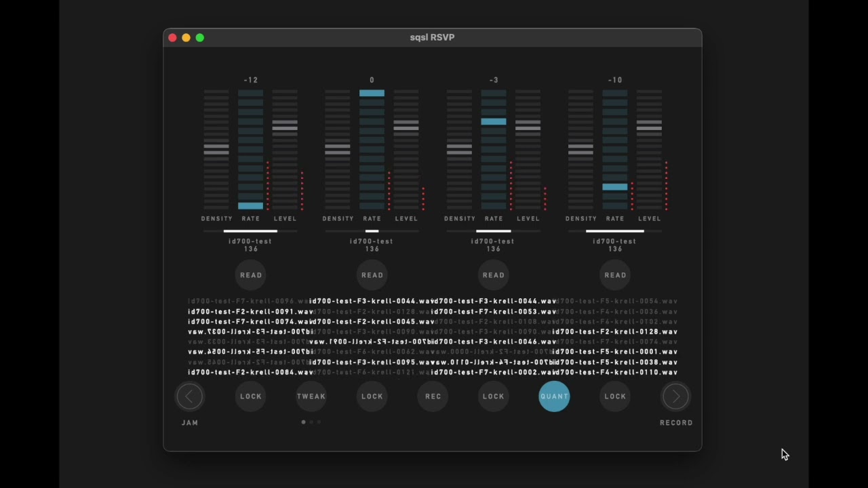
Task: Click progress bar under the -12 channel
Action: click(x=250, y=231)
